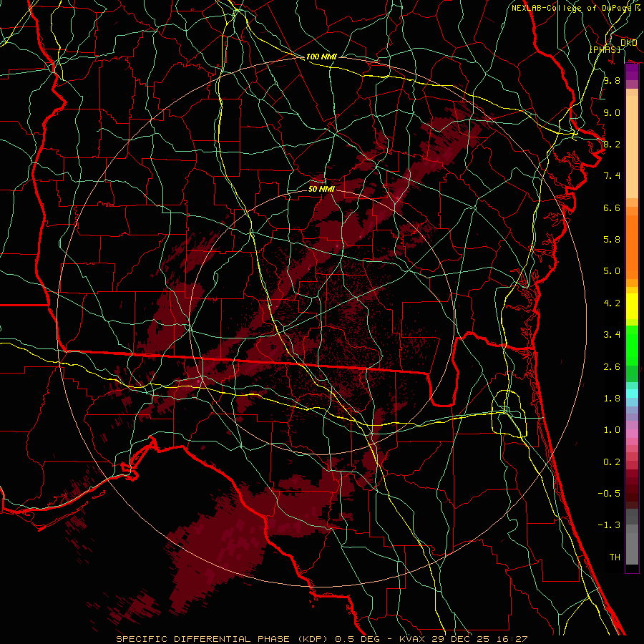The width and height of the screenshot is (644, 644).
Task: Select the bright green segment of color bar
Action: (x=632, y=345)
